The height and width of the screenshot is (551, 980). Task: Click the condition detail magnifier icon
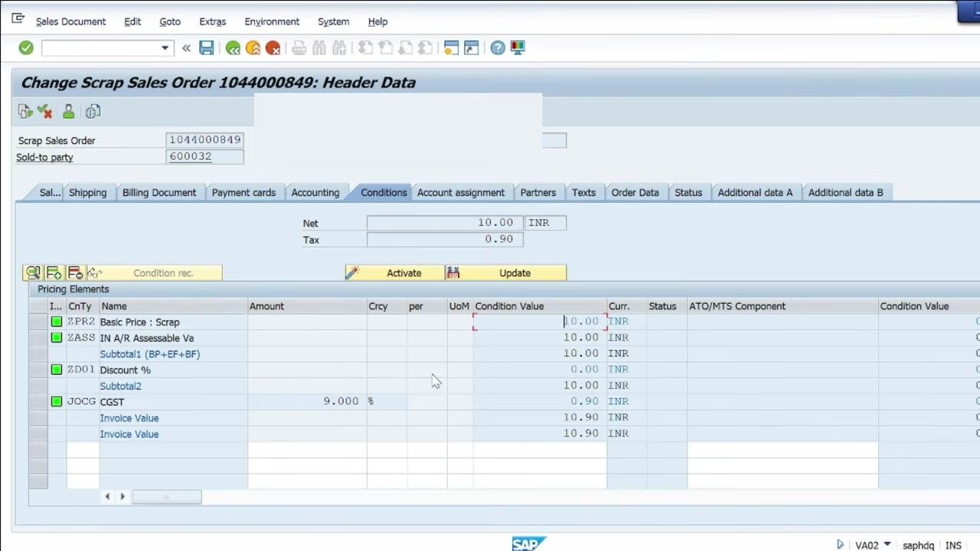(x=33, y=273)
